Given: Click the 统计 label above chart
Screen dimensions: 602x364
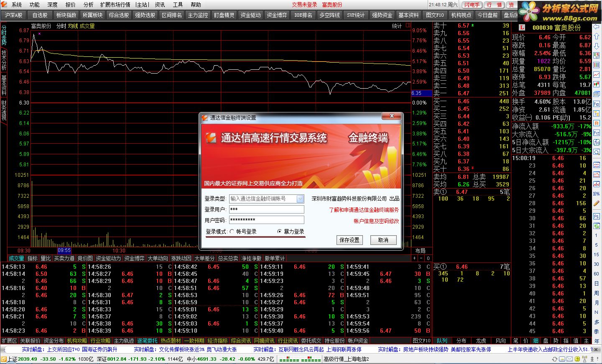Looking at the screenshot, I should point(397,26).
